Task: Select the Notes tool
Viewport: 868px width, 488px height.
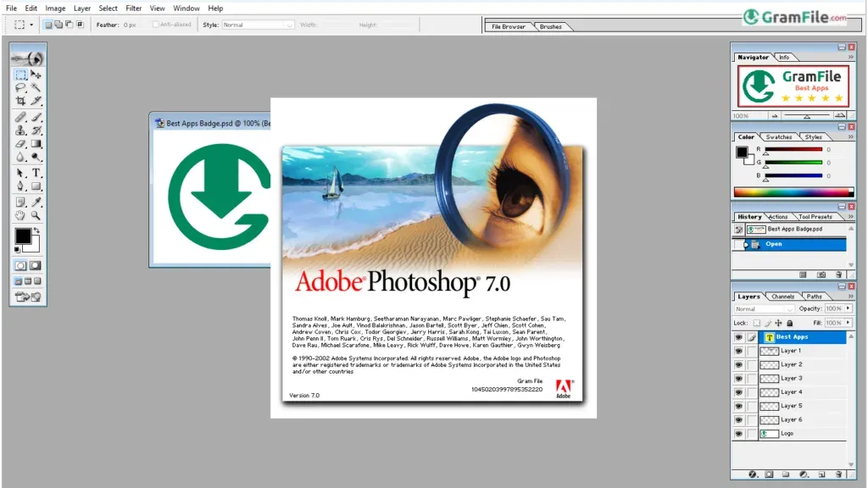Action: (x=20, y=202)
